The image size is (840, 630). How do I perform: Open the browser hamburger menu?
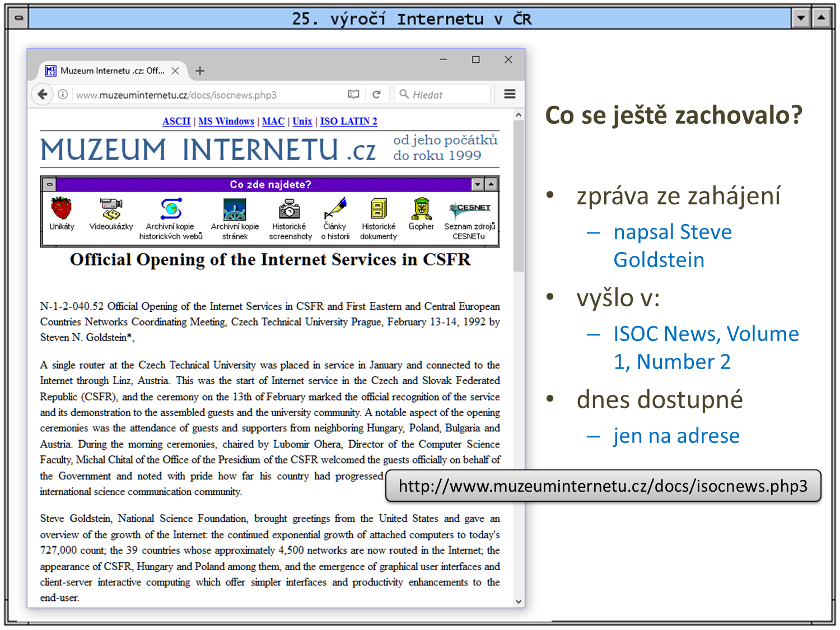click(x=510, y=94)
